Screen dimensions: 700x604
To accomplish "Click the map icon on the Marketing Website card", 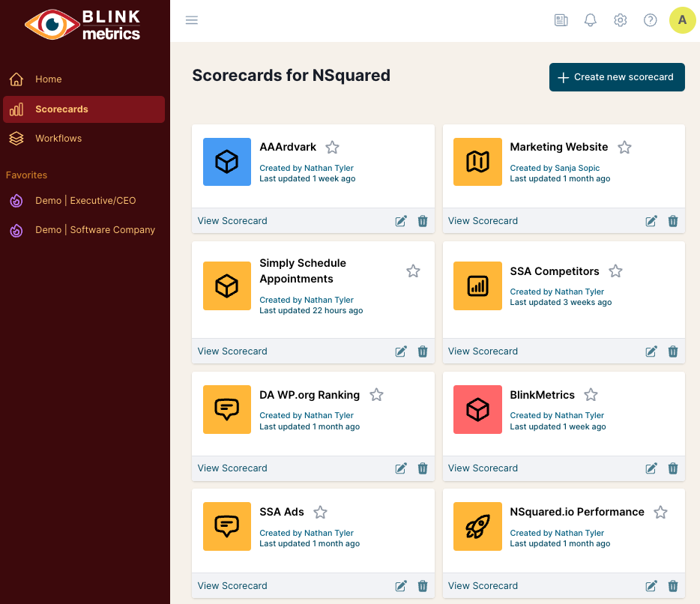I will click(x=477, y=162).
